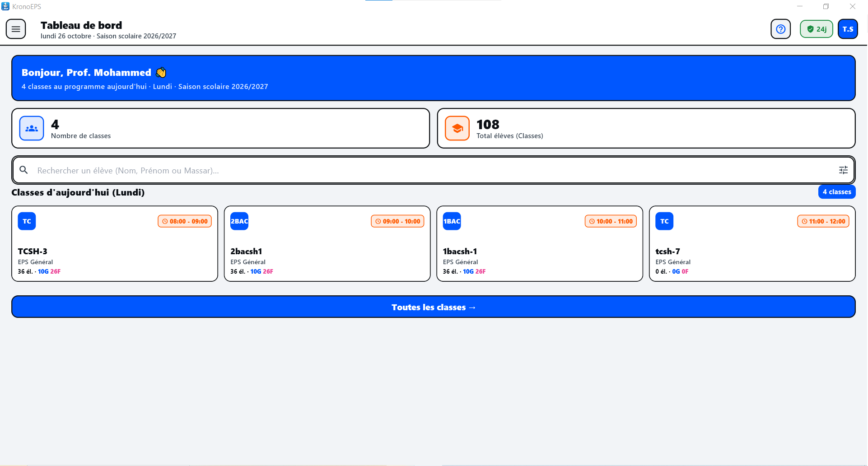Screen dimensions: 868x466
Task: Open the TCSH-3 class card
Action: coord(115,244)
